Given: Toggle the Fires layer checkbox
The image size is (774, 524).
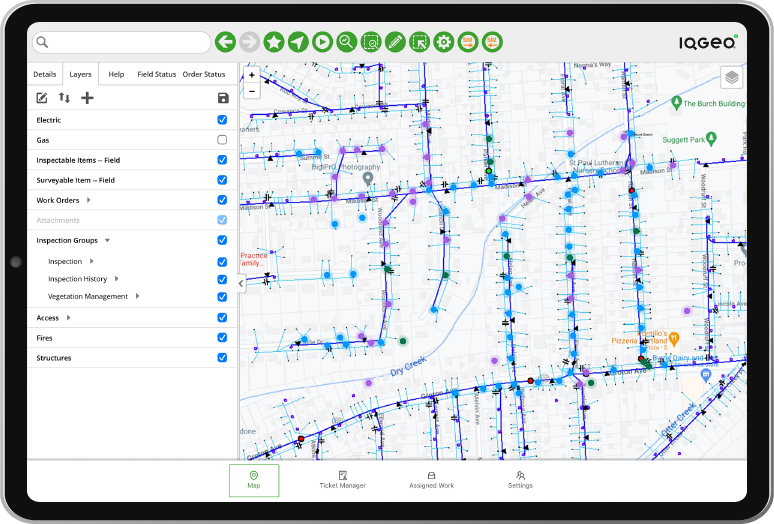Looking at the screenshot, I should coord(222,338).
